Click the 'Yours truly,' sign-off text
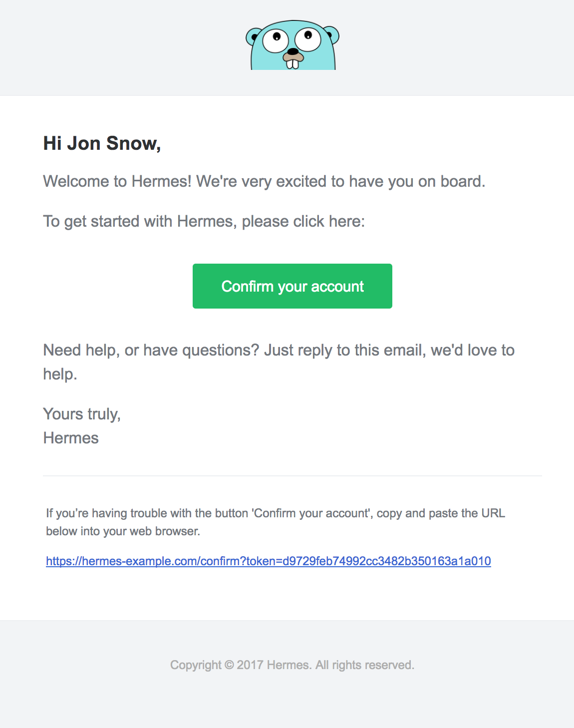 [82, 414]
